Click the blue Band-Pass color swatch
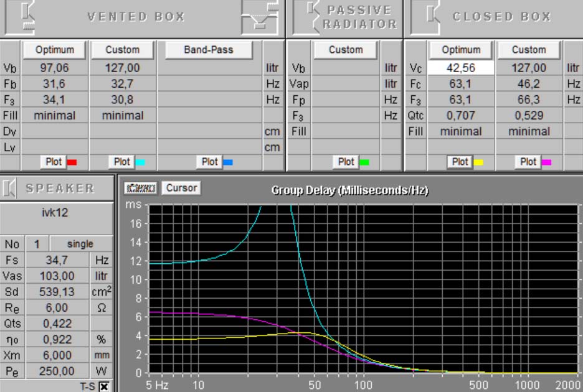 (228, 162)
